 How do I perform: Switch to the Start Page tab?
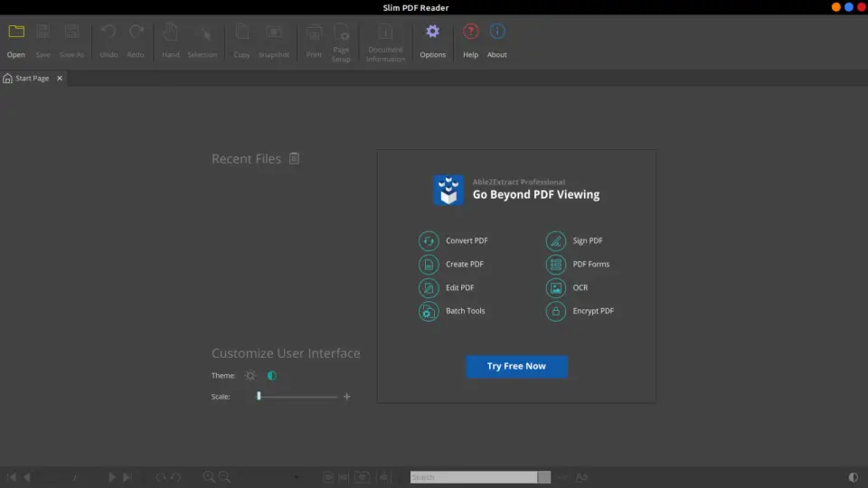coord(32,79)
